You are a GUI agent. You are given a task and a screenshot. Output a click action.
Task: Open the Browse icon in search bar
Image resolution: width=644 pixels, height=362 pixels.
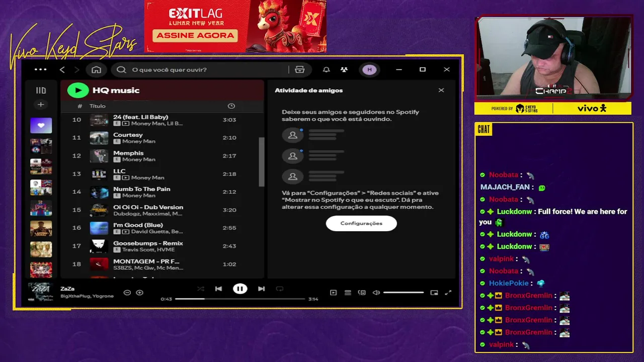click(300, 69)
